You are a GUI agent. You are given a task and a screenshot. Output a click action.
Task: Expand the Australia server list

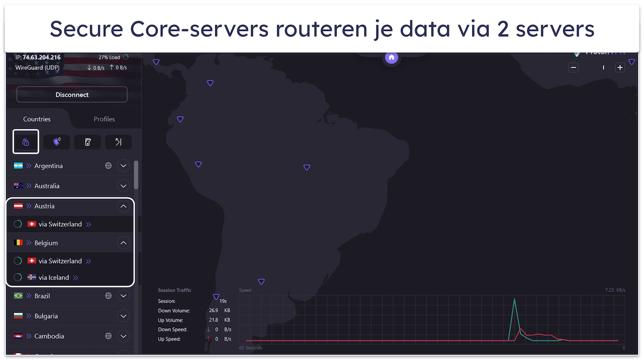123,186
